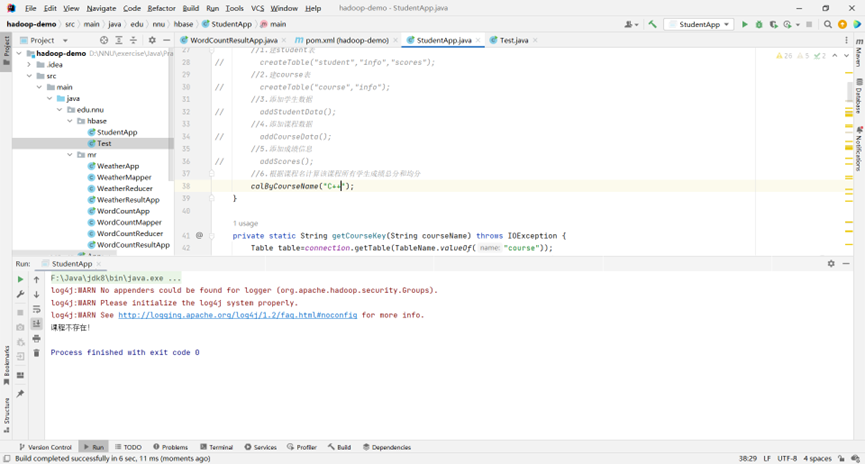Collapse the edu.nnu package
The height and width of the screenshot is (464, 865).
coord(60,110)
